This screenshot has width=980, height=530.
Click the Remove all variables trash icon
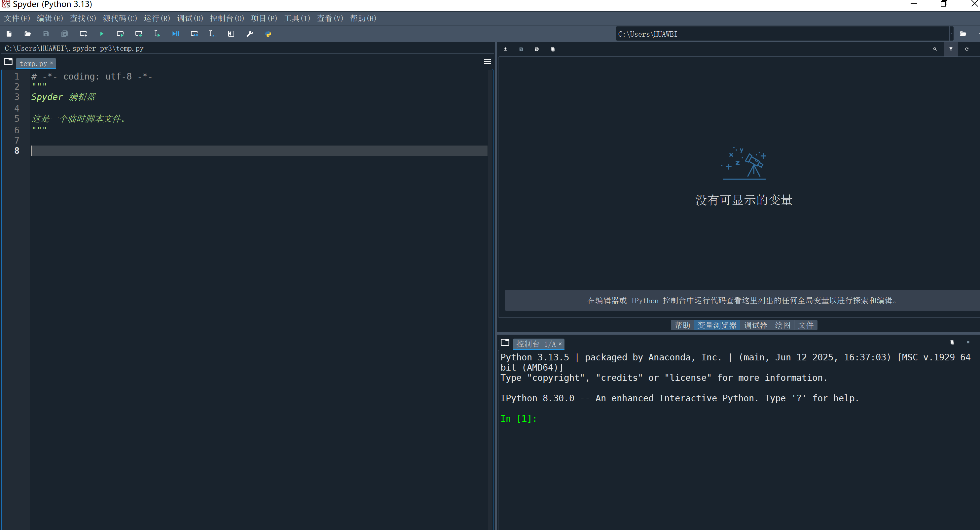coord(553,49)
